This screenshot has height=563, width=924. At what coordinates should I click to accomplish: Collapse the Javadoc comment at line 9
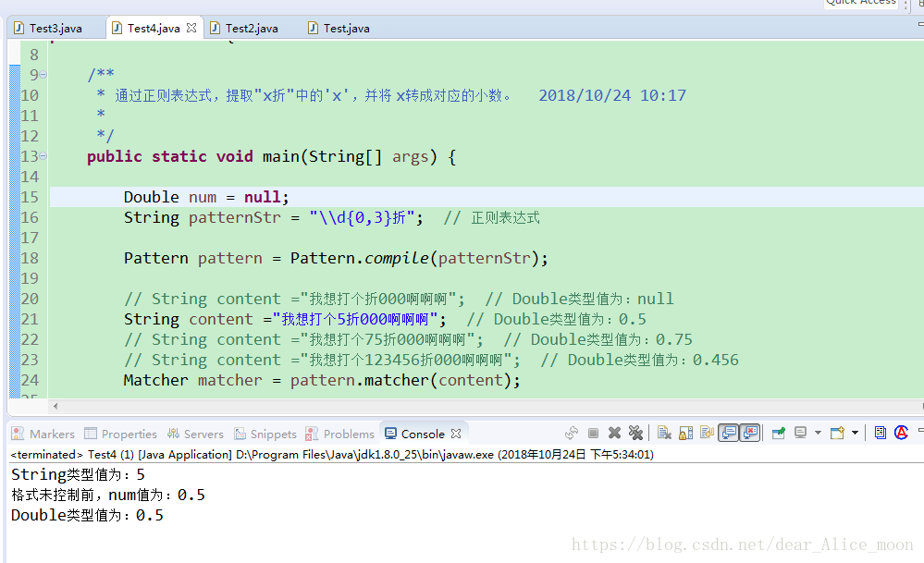point(43,75)
